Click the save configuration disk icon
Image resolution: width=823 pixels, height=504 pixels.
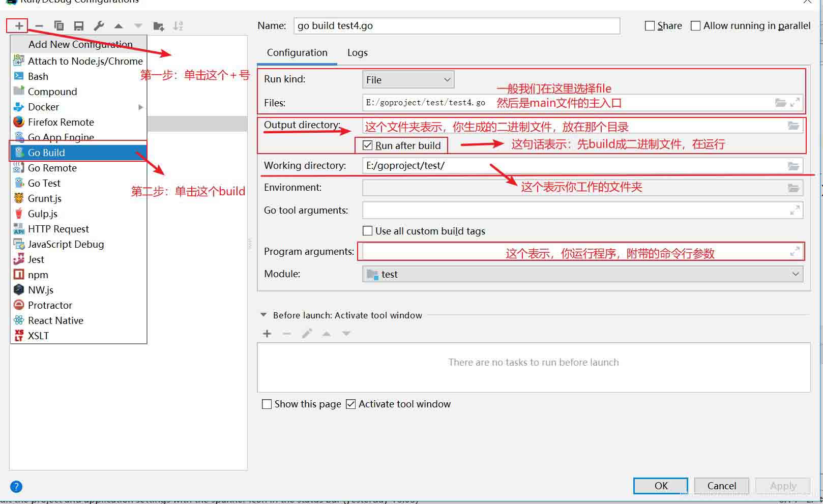79,26
